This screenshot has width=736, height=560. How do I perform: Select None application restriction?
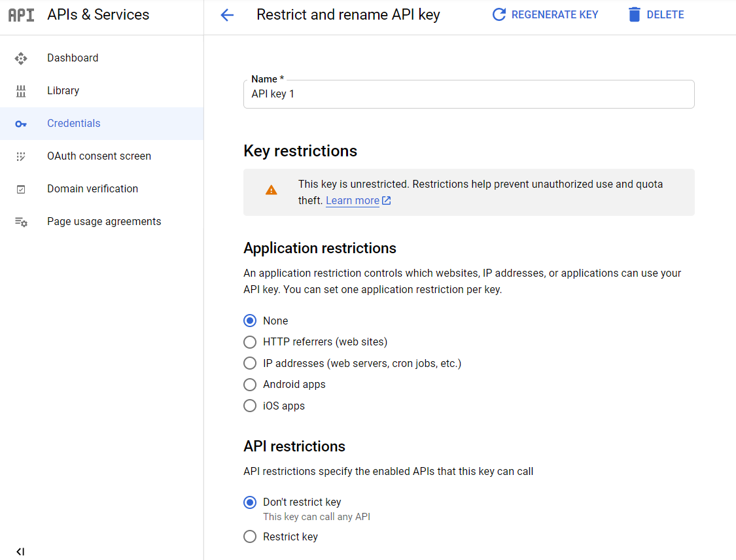tap(250, 321)
